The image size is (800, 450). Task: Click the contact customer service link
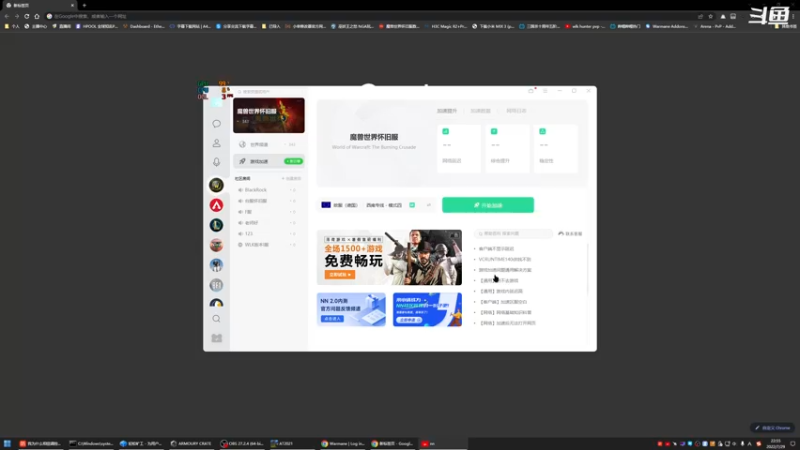(570, 234)
